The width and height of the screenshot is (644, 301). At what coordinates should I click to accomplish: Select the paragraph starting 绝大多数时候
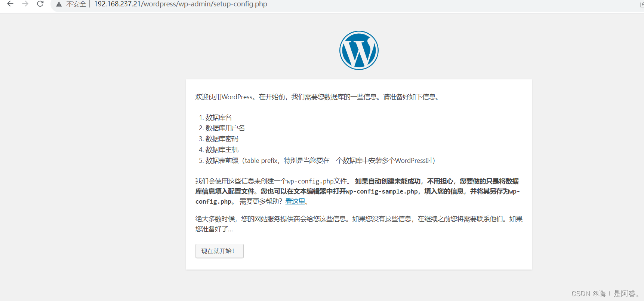tap(359, 224)
